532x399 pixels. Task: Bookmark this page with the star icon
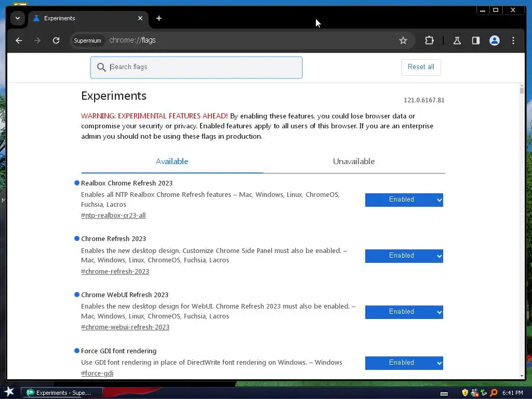[403, 41]
